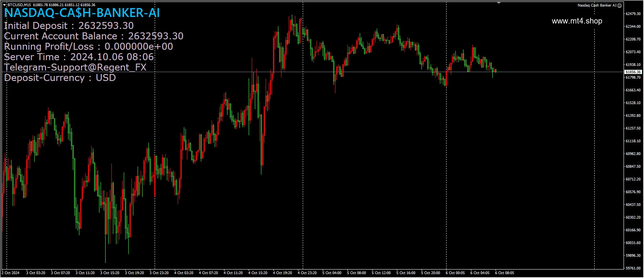Click the 4 Oct 23:20 time axis label
The height and width of the screenshot is (278, 644).
point(307,273)
